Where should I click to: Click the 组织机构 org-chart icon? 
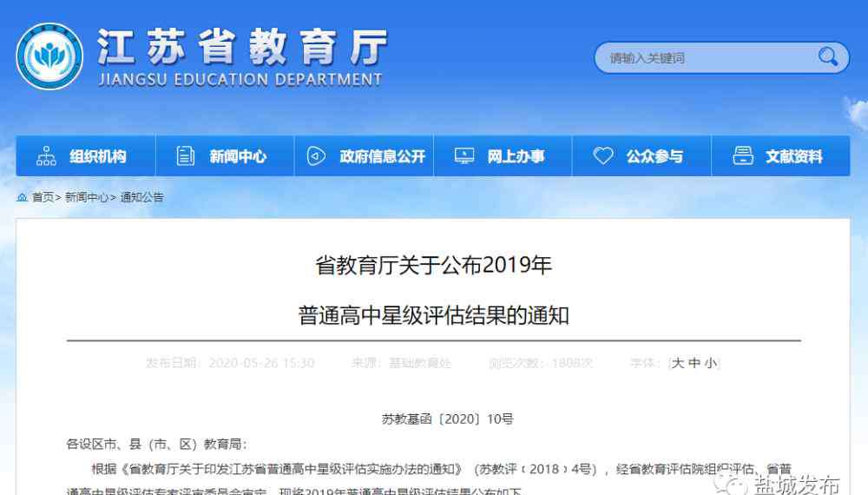(46, 156)
